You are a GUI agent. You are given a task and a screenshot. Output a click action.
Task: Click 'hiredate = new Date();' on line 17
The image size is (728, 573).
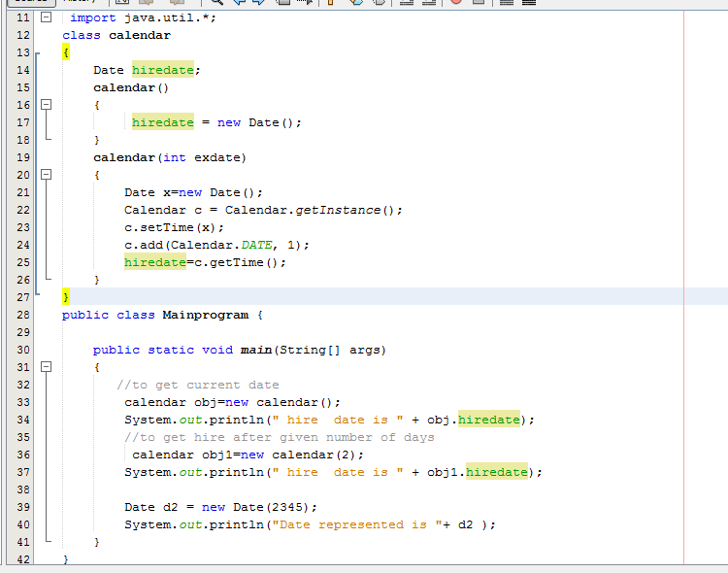tap(216, 122)
